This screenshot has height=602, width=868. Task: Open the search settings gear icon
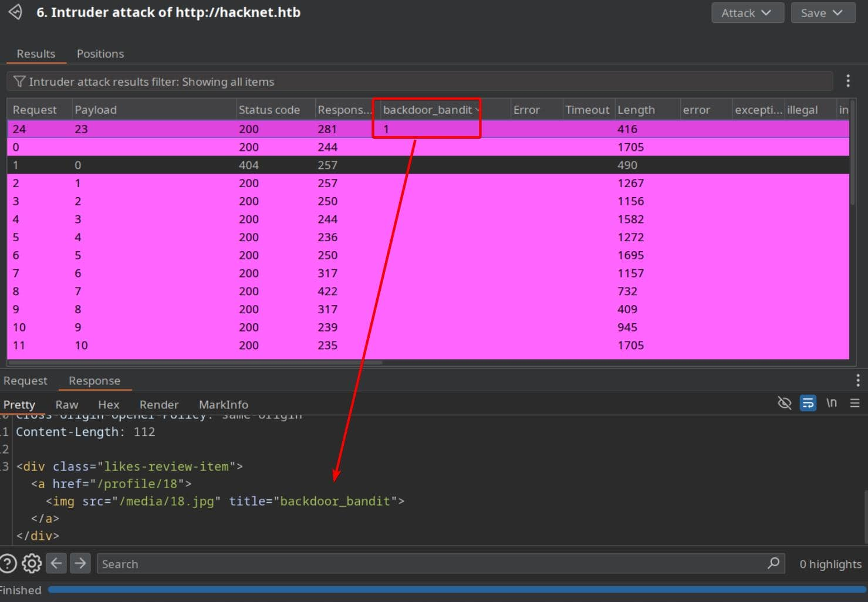click(x=32, y=563)
